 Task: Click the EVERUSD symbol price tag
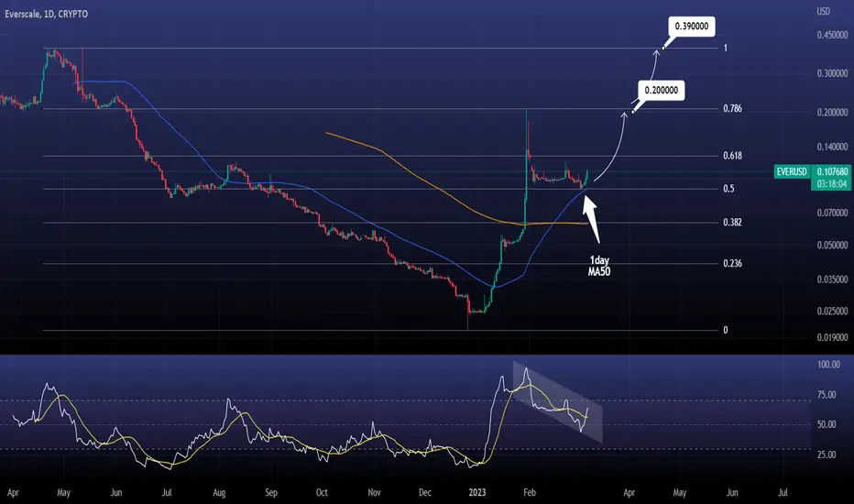(792, 171)
